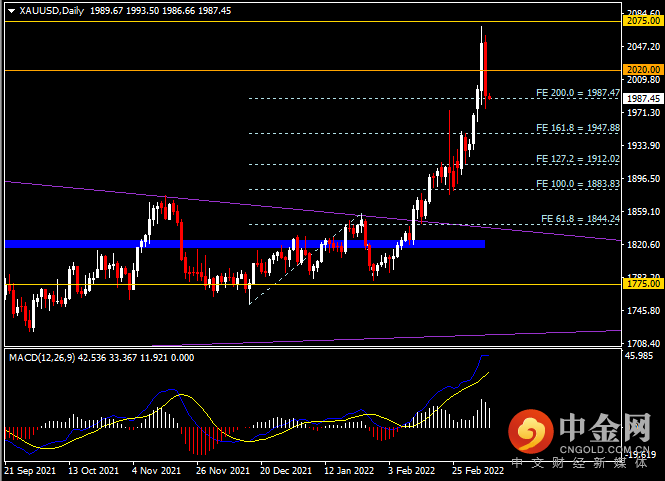Click the 2047.20 price axis value
The width and height of the screenshot is (665, 481).
point(643,47)
